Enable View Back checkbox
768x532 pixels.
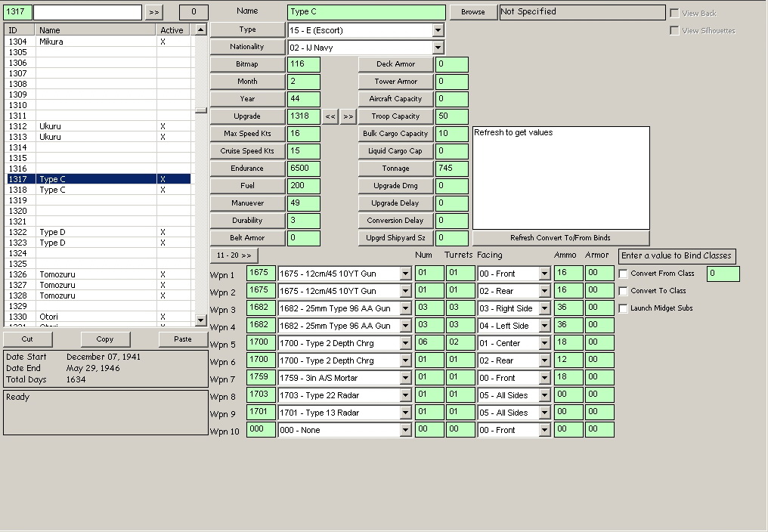coord(674,14)
